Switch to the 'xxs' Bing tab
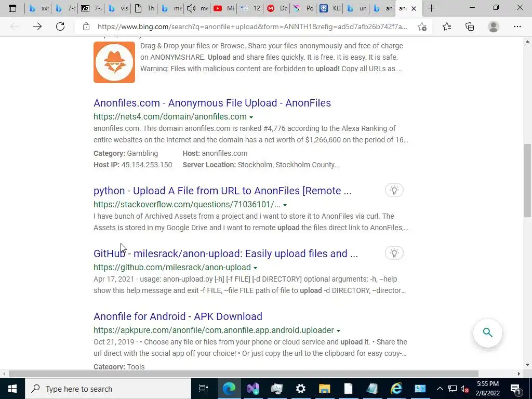Screen dimensions: 532x399 point(38,8)
